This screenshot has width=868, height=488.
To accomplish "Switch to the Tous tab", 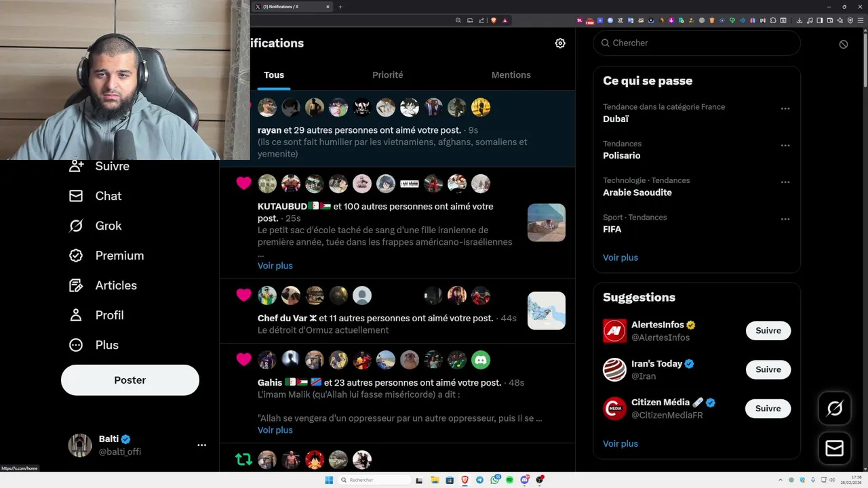I will pos(274,75).
